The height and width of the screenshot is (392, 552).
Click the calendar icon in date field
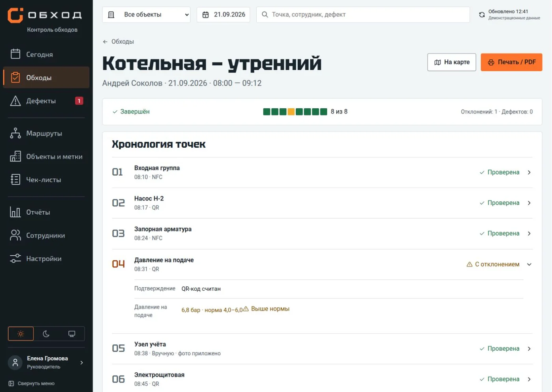point(205,15)
